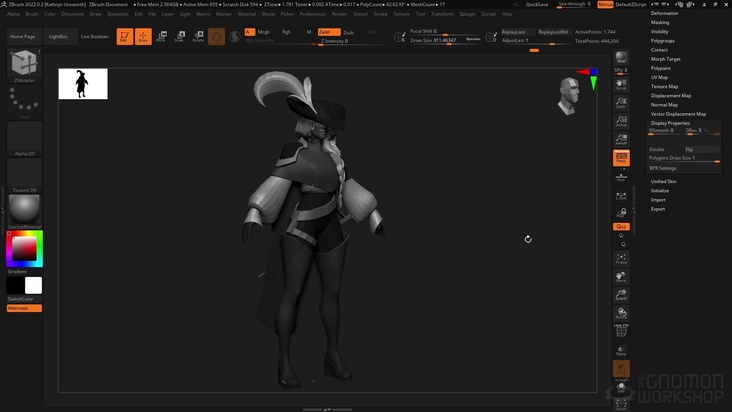Toggle the Qxyz rotation mode
Viewport: 732px width, 412px height.
point(621,226)
